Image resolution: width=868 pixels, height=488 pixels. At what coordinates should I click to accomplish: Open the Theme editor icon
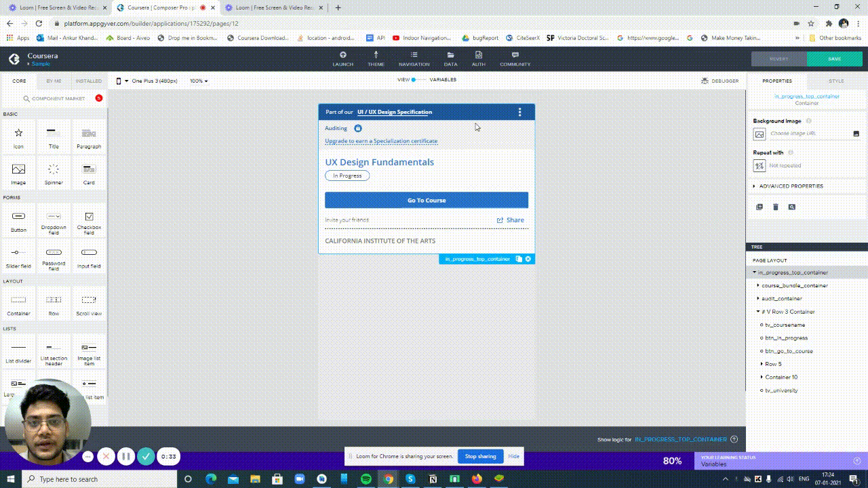pyautogui.click(x=376, y=55)
